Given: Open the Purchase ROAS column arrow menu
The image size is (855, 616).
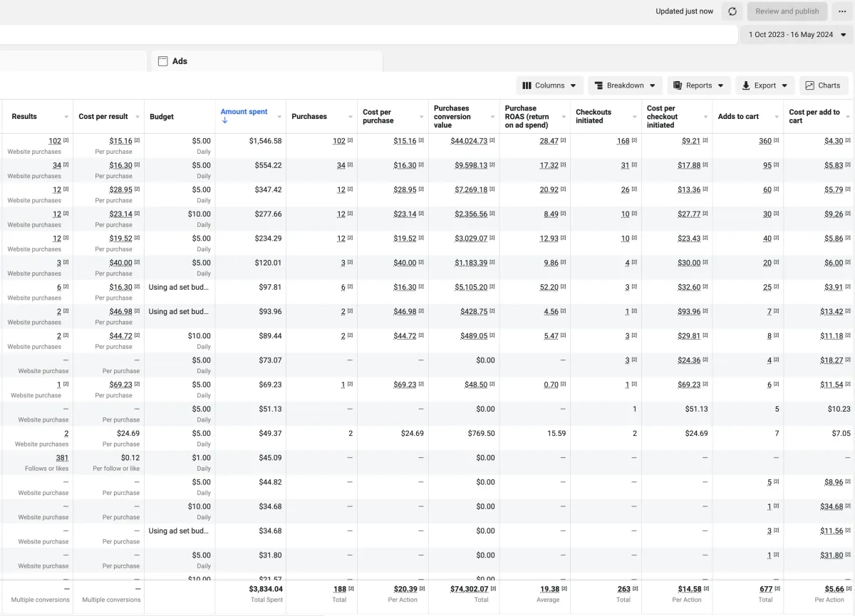Looking at the screenshot, I should point(564,117).
